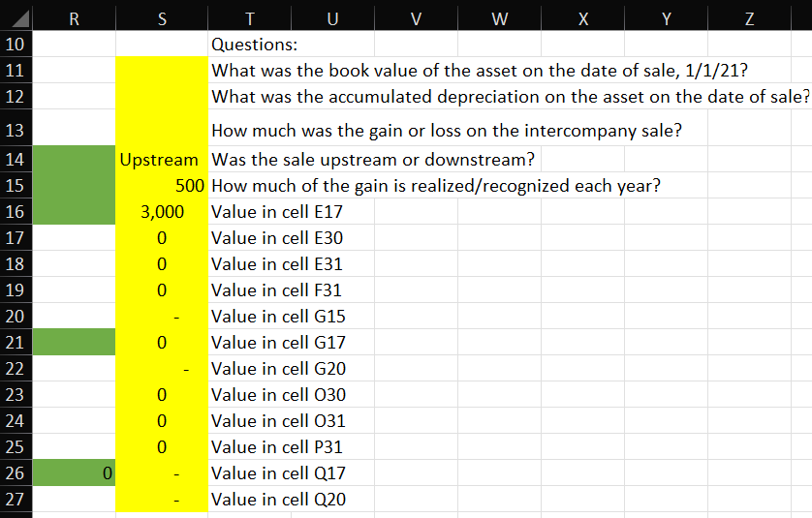Select row 14 header
Image resolution: width=812 pixels, height=518 pixels.
pyautogui.click(x=16, y=160)
